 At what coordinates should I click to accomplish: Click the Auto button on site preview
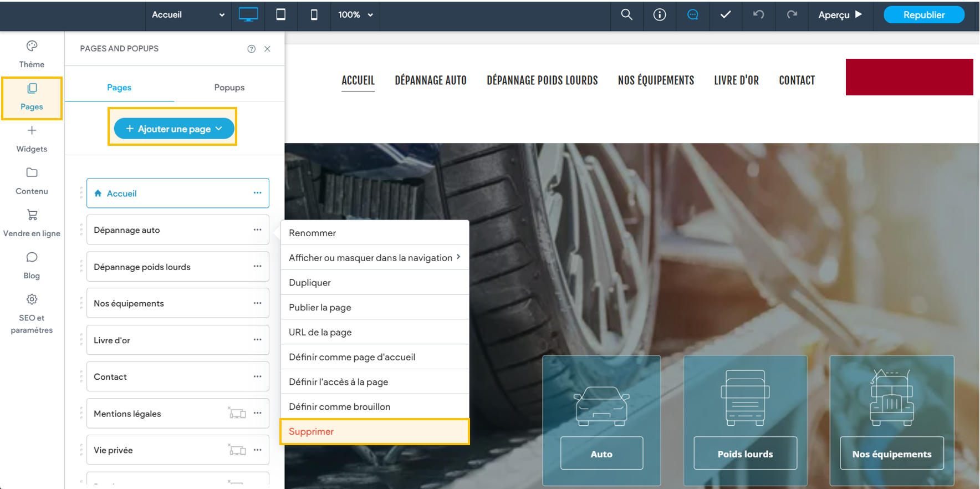601,454
